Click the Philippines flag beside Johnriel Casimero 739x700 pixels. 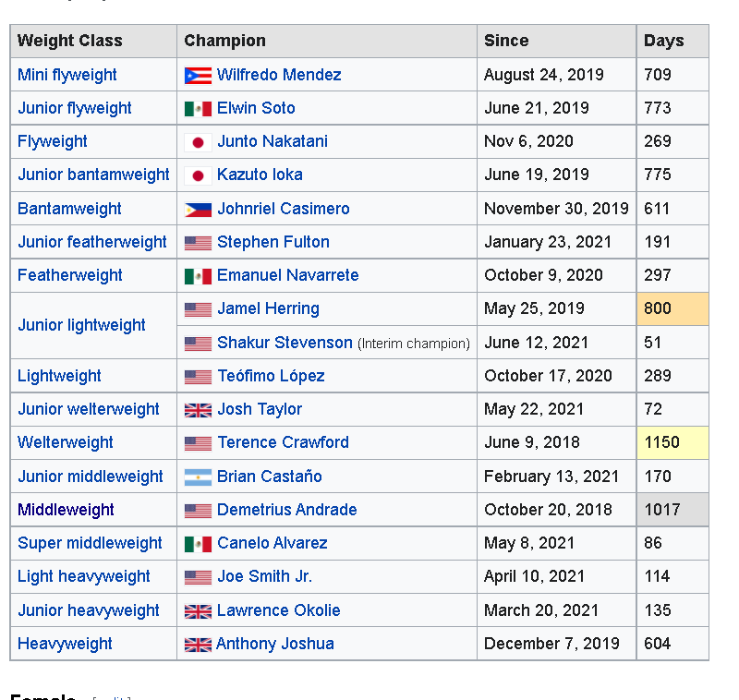198,210
